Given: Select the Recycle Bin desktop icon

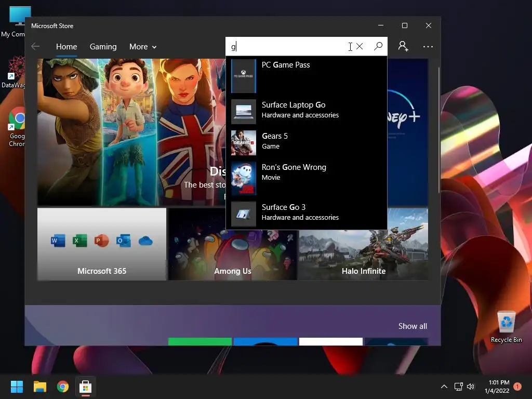Looking at the screenshot, I should coord(506,327).
